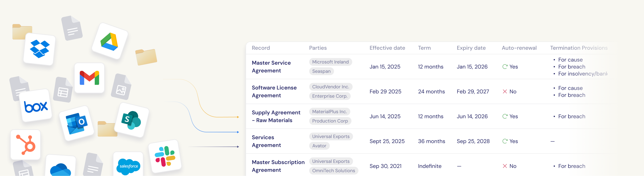This screenshot has height=176, width=644.
Task: Open the Services Agreement record
Action: (x=266, y=141)
